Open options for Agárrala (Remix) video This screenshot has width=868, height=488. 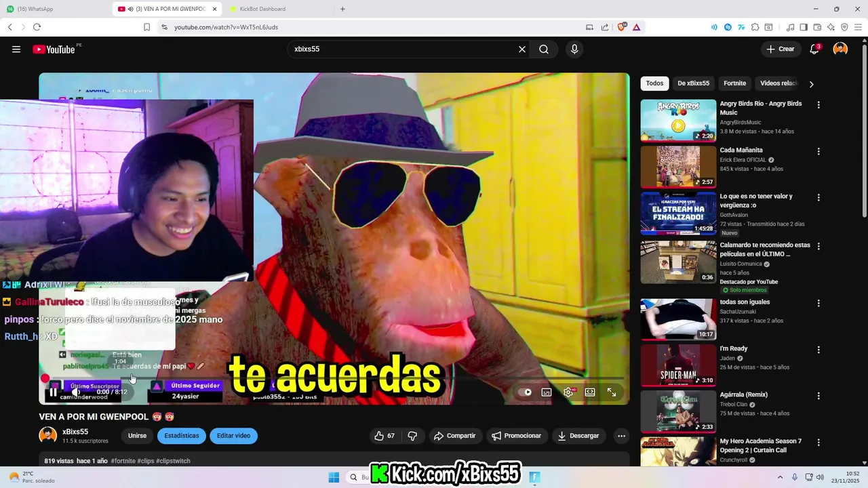818,396
